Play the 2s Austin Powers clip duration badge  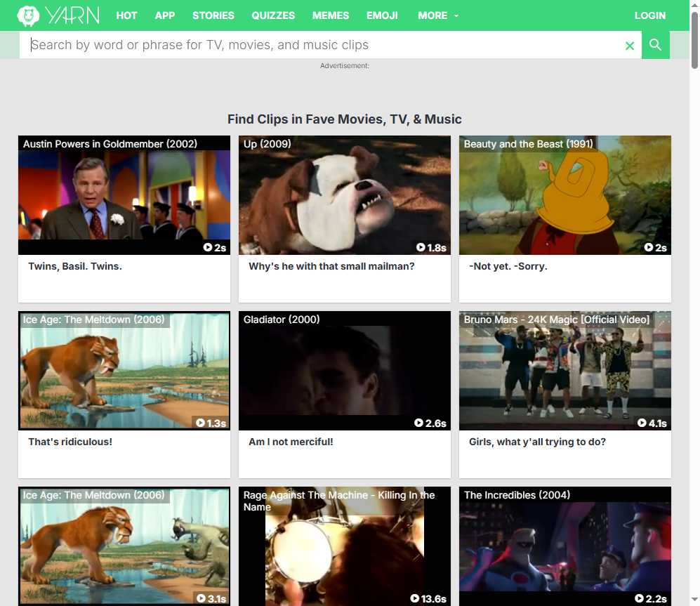tap(215, 247)
